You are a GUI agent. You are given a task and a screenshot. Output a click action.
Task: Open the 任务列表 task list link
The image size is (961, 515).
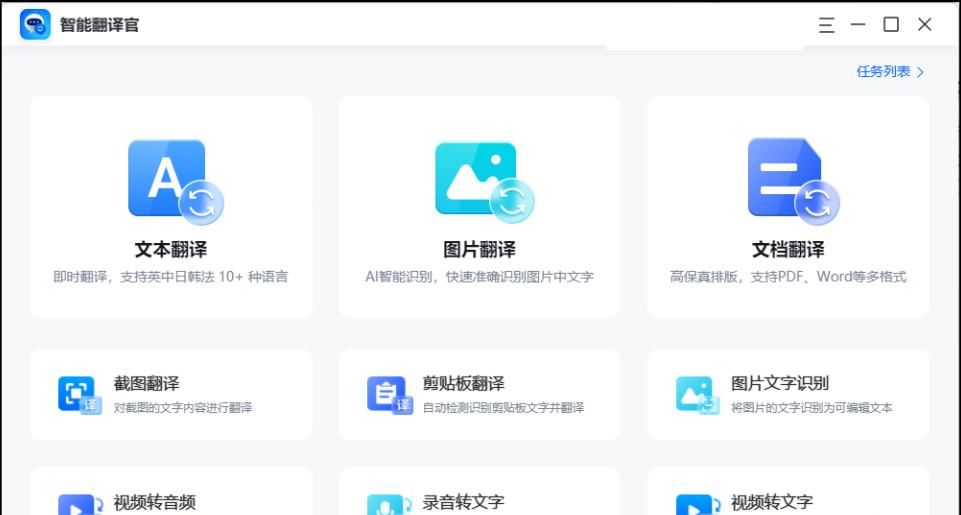883,72
